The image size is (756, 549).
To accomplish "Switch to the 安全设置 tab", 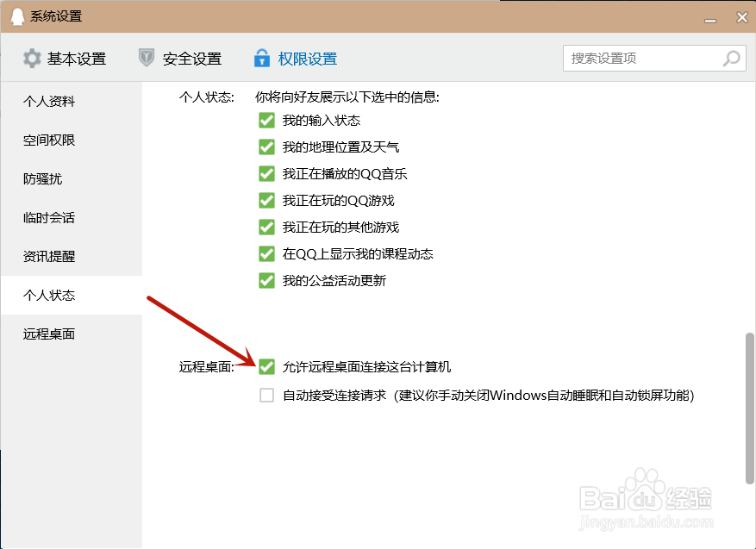I will 190,58.
